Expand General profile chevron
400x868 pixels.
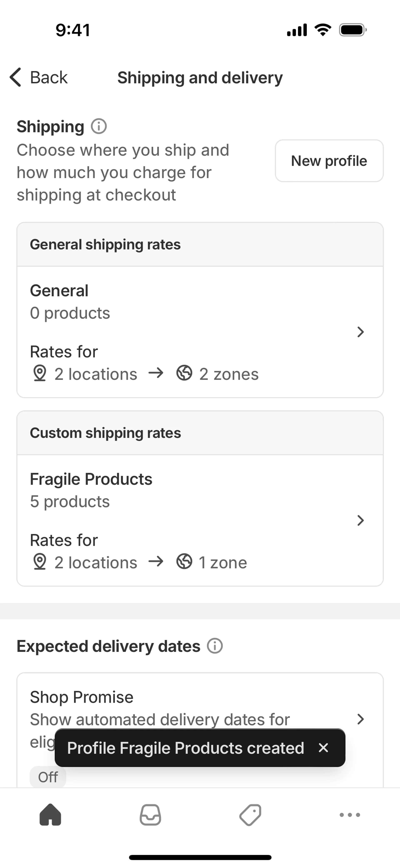pos(360,332)
